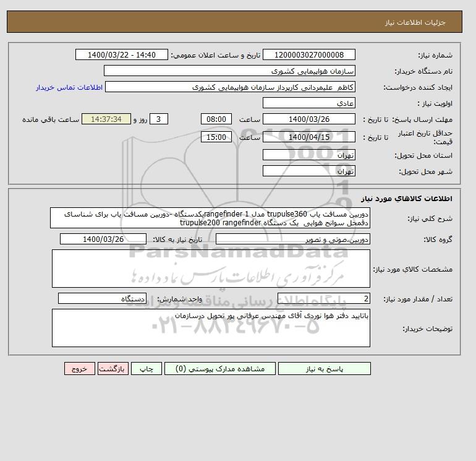The height and width of the screenshot is (461, 476).
Task: Click the delivery city field تهران
Action: click(308, 171)
